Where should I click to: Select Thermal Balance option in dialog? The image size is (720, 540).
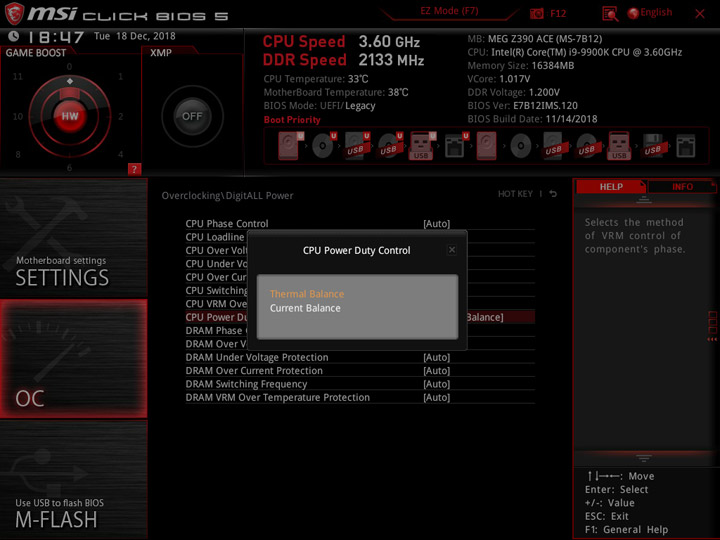(307, 294)
